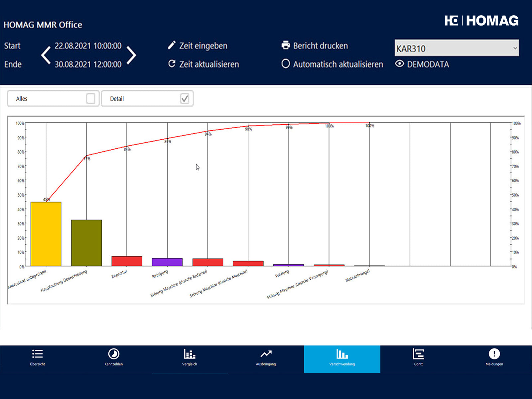Click the printer icon for Bericht drucken
This screenshot has height=399, width=532.
coord(286,45)
